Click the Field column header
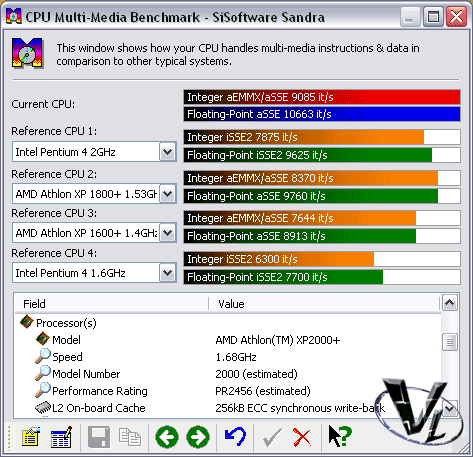Viewport: 473px width, 457px height. click(x=112, y=304)
